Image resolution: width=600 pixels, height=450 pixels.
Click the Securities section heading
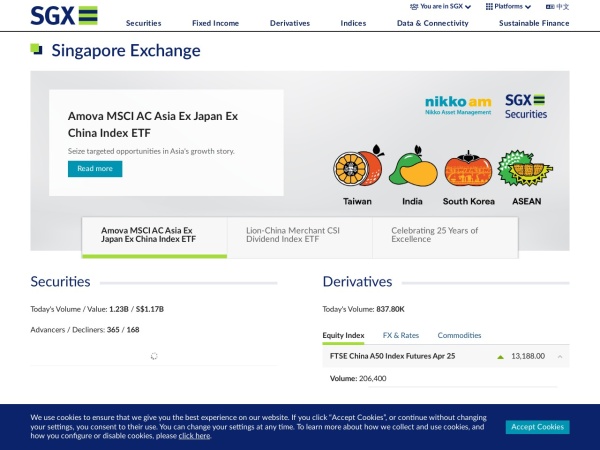click(60, 282)
